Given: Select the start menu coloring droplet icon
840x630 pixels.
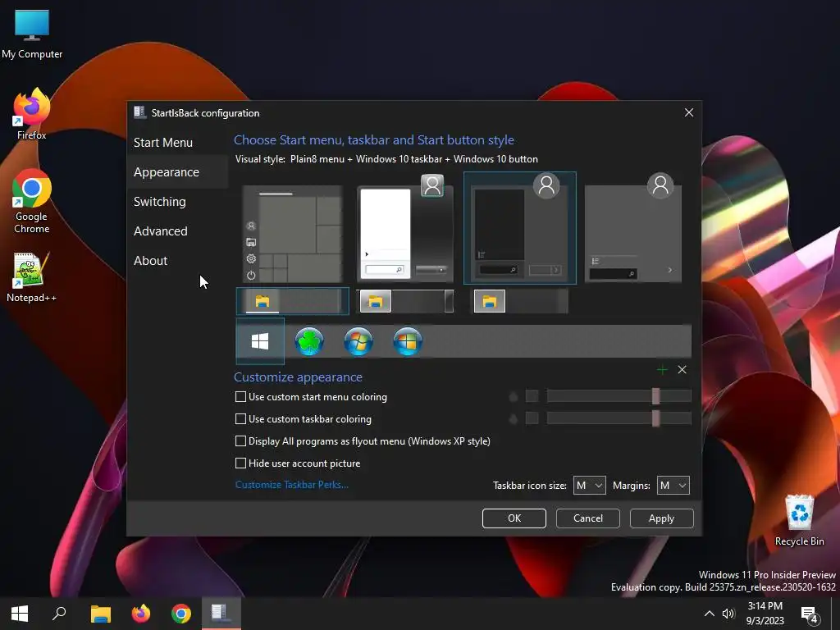Looking at the screenshot, I should tap(514, 397).
